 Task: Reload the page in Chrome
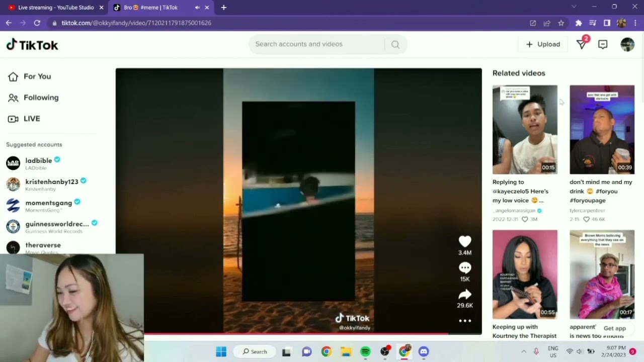[37, 23]
